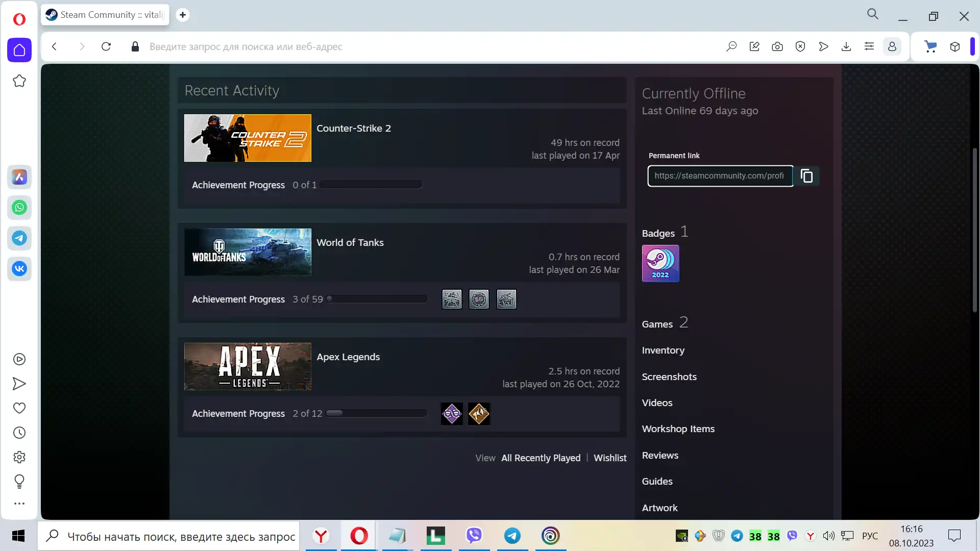The height and width of the screenshot is (551, 980).
Task: Open Telegram from the taskbar
Action: [512, 536]
